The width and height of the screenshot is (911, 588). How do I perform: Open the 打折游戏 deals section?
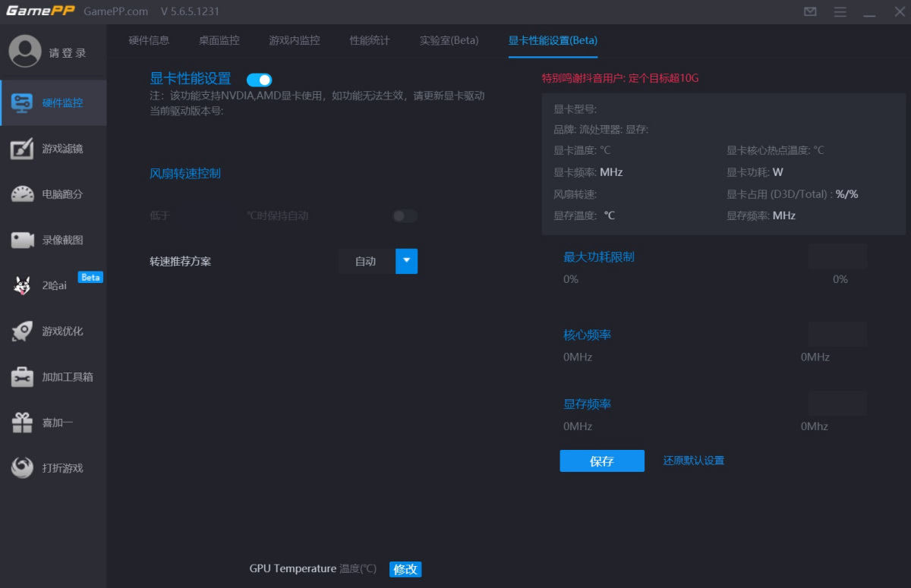pyautogui.click(x=53, y=467)
